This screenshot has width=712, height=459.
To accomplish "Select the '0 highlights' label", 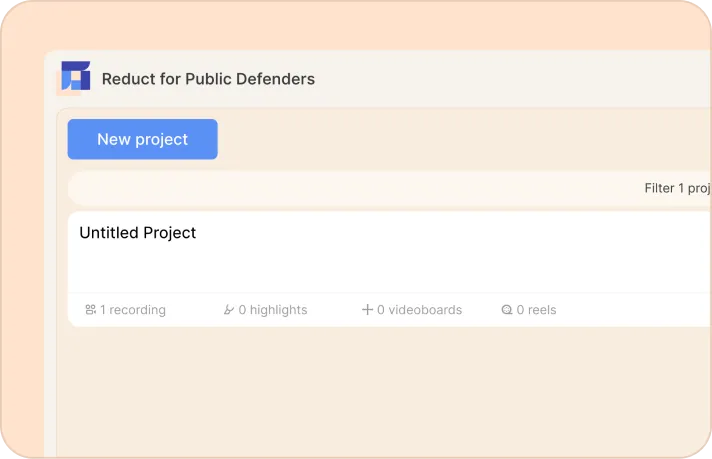I will tap(273, 310).
